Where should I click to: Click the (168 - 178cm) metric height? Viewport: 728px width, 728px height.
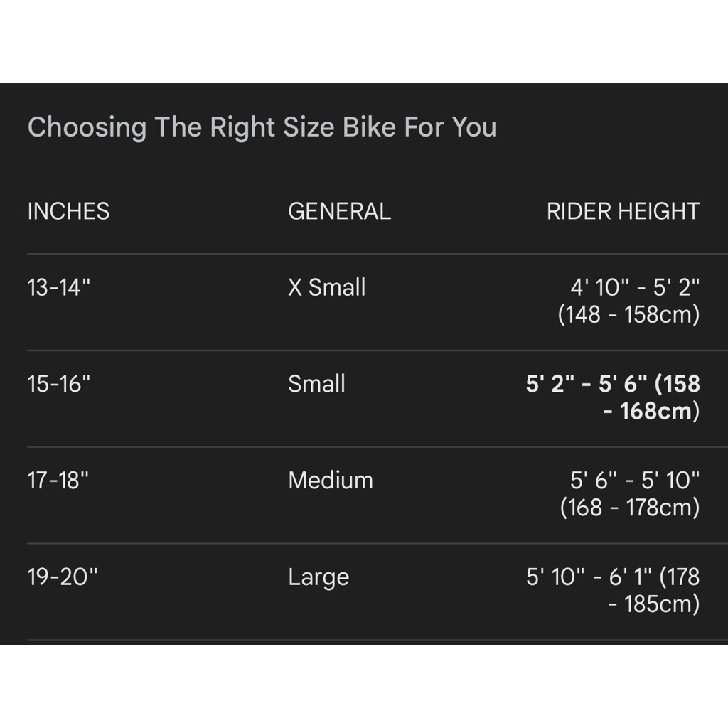630,508
